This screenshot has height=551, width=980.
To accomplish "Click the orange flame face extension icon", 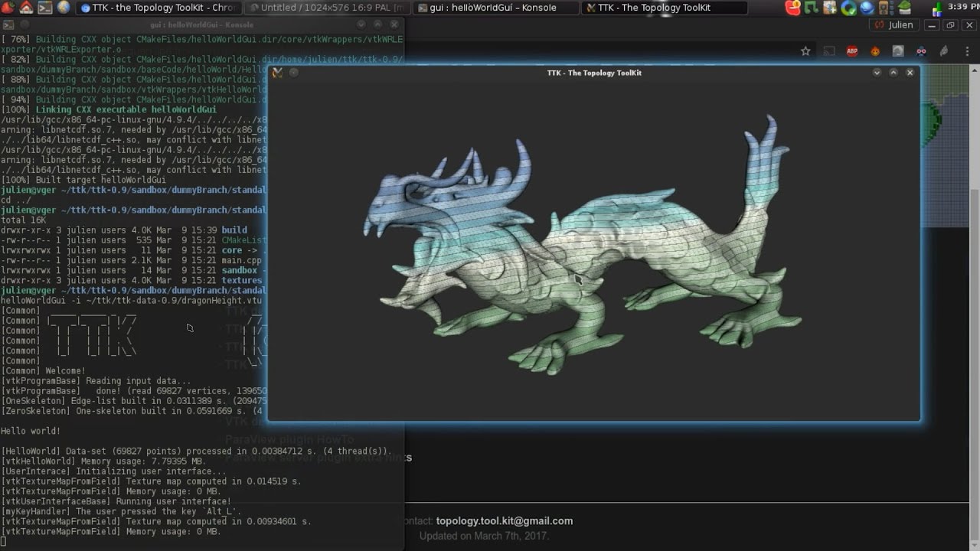I will (875, 51).
